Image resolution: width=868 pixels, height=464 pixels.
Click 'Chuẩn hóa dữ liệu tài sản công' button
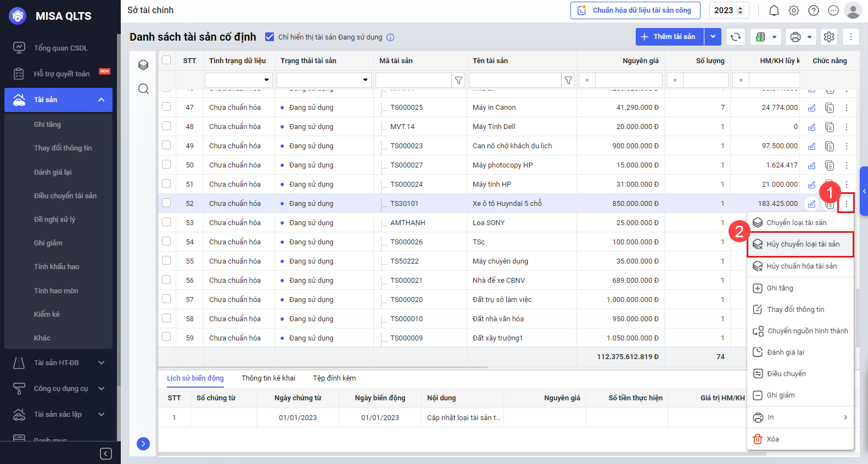635,10
